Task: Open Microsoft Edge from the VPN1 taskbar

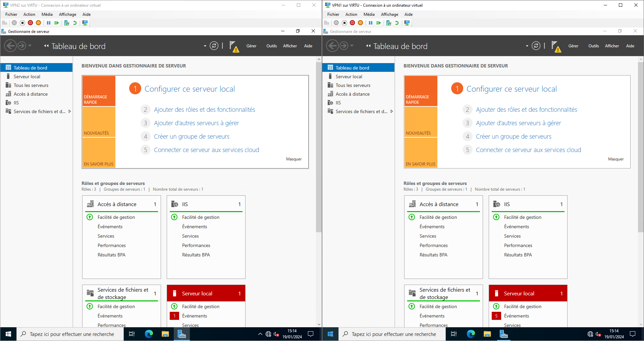Action: (471, 334)
